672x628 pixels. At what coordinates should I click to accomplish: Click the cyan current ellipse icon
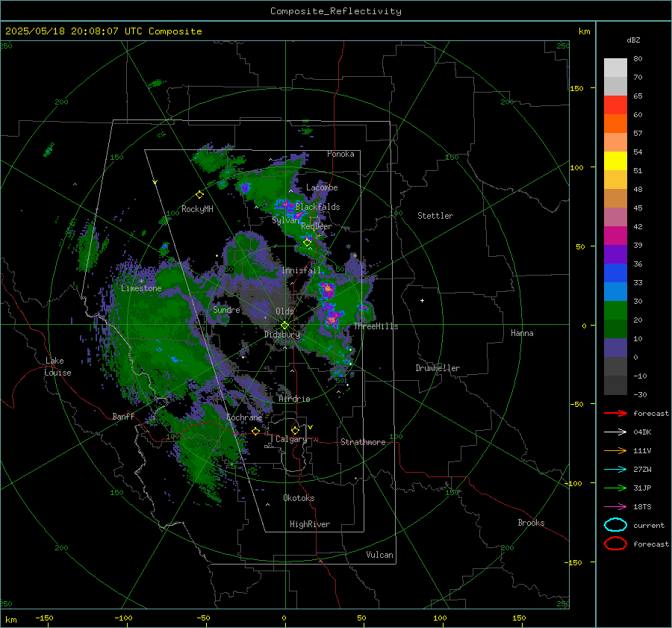pos(615,525)
